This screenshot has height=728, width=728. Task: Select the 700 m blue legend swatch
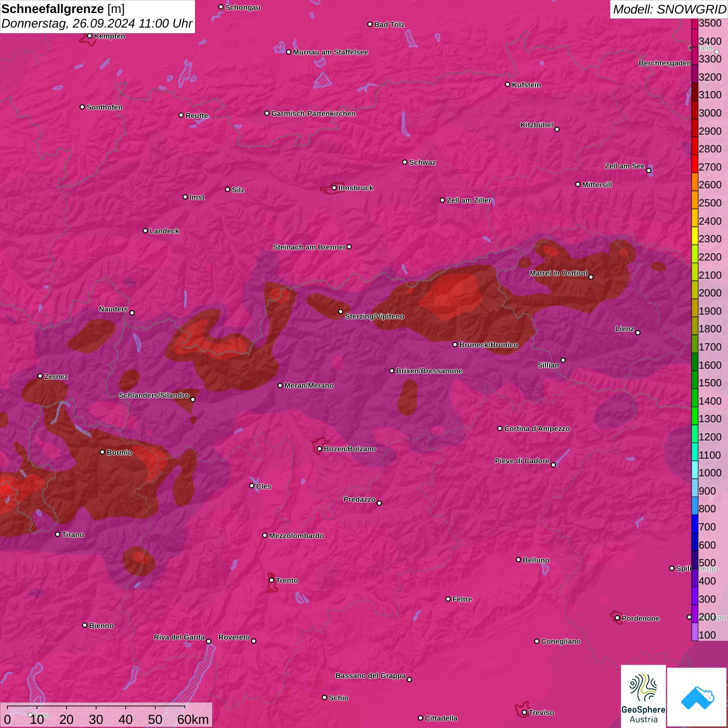pos(695,524)
